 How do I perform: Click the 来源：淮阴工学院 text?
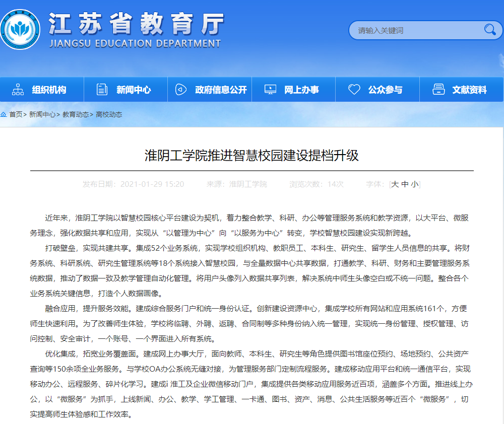tap(236, 184)
